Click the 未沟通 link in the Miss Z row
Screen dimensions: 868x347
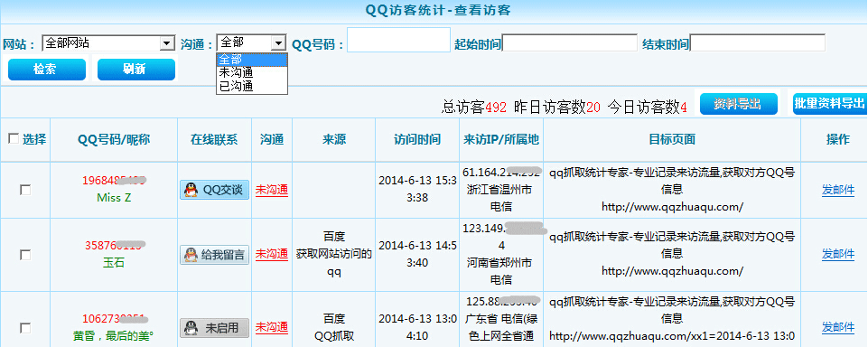click(x=272, y=190)
